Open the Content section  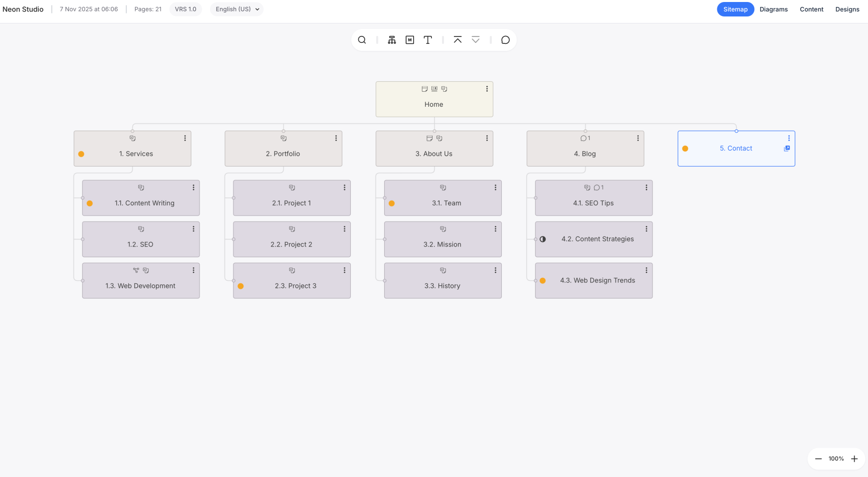pyautogui.click(x=811, y=9)
